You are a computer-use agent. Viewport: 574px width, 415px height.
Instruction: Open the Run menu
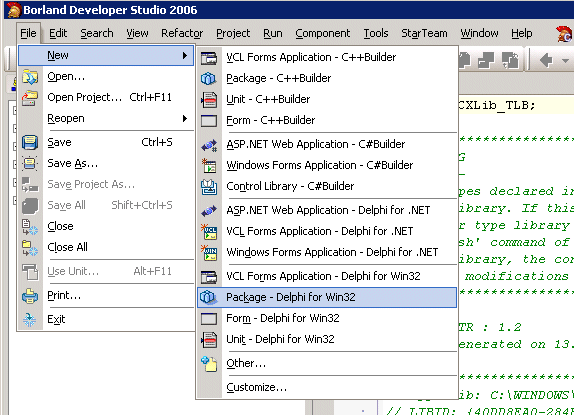273,33
